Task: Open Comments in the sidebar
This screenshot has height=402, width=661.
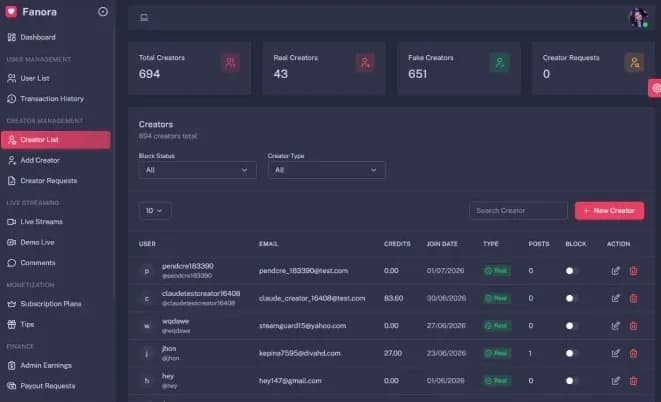Action: click(56, 263)
